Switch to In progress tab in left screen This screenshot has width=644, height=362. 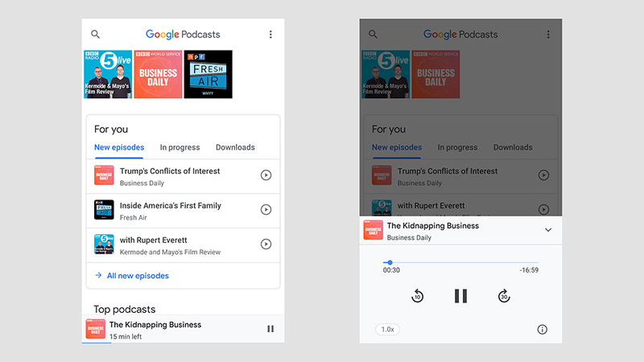tap(180, 147)
